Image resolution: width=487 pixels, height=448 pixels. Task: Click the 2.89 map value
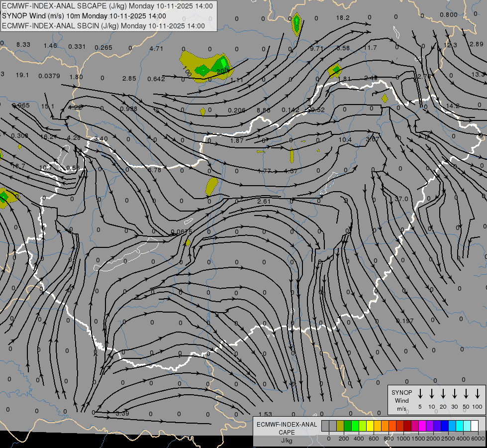[x=477, y=44]
